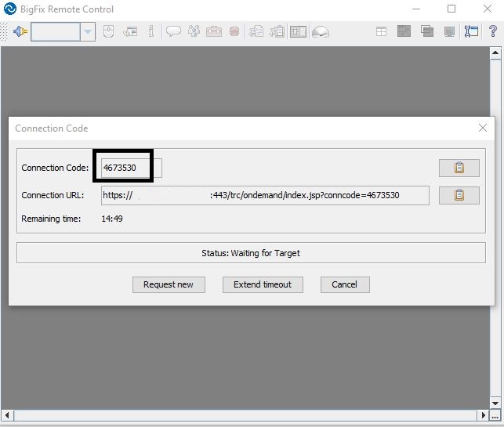Viewport: 504px width, 427px height.
Task: Open the toolbar combo box dropdown arrow
Action: [88, 31]
